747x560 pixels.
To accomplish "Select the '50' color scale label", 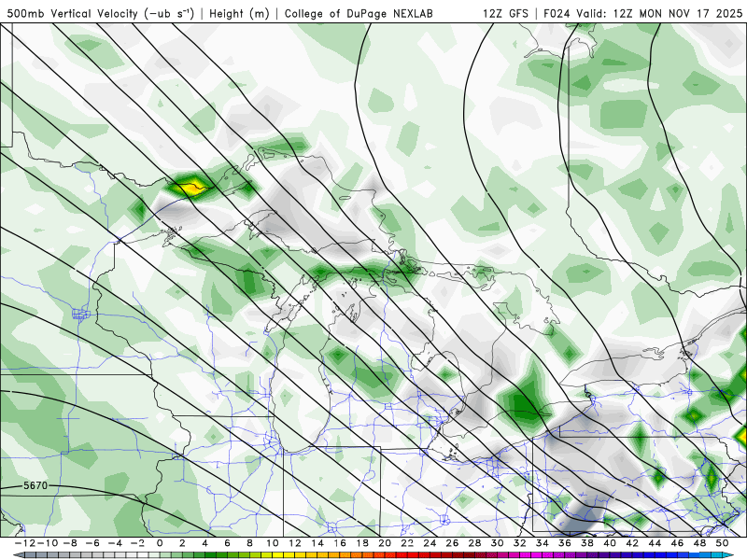I will coord(722,543).
